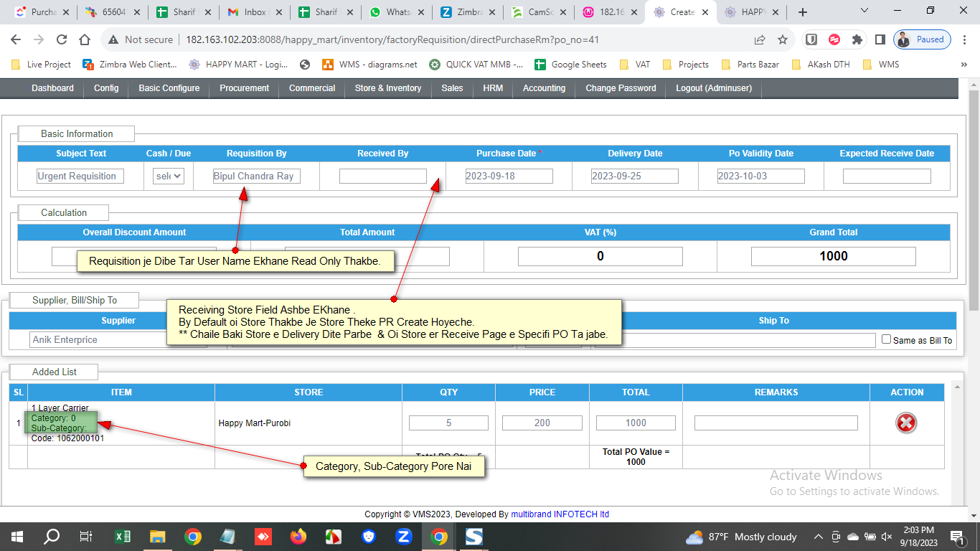Screen dimensions: 980x551
Task: Launch Firefox from the taskbar
Action: 298,537
